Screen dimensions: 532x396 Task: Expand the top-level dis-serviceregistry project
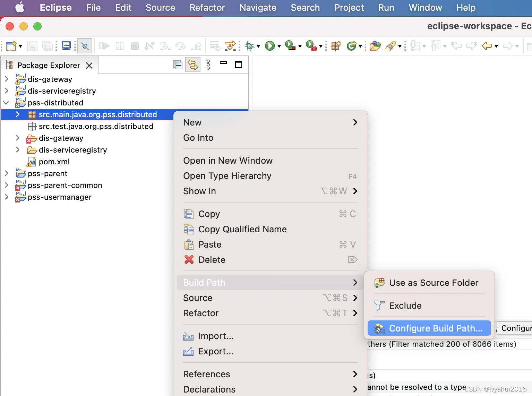click(6, 91)
